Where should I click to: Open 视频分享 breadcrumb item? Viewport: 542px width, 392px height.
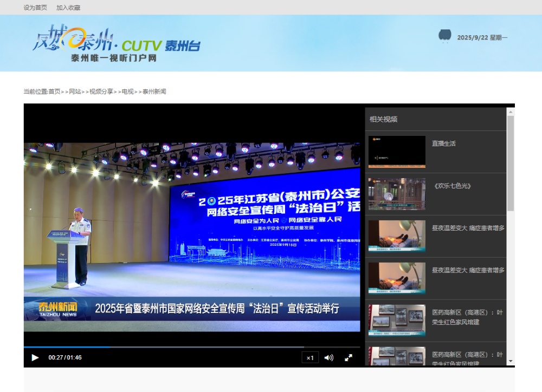coord(101,92)
